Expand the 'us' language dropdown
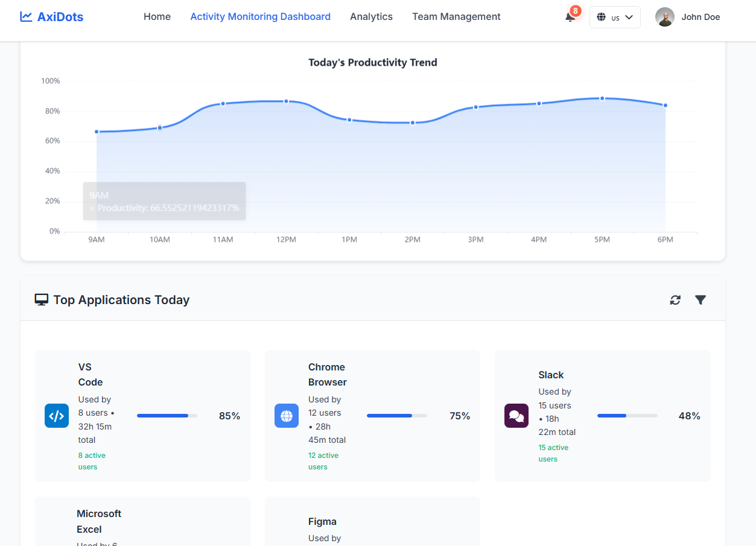Image resolution: width=756 pixels, height=546 pixels. [x=615, y=17]
